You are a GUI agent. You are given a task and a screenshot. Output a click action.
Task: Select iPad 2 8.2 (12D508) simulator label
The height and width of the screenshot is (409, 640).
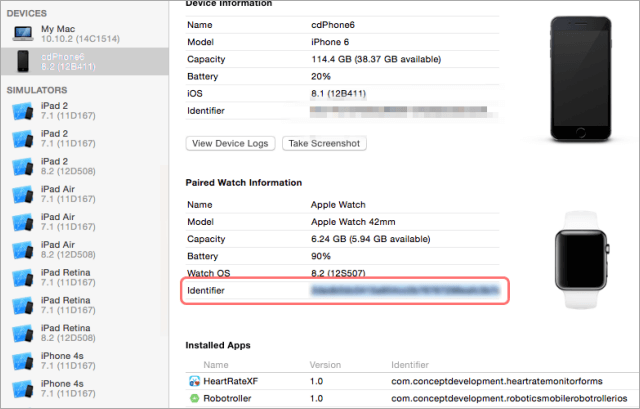[x=68, y=167]
